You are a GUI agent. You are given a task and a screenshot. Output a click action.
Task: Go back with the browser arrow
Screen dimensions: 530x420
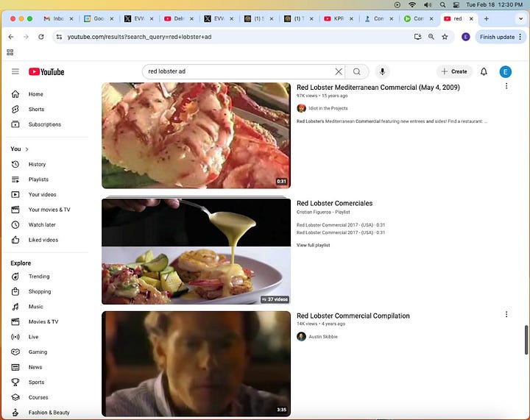coord(11,37)
